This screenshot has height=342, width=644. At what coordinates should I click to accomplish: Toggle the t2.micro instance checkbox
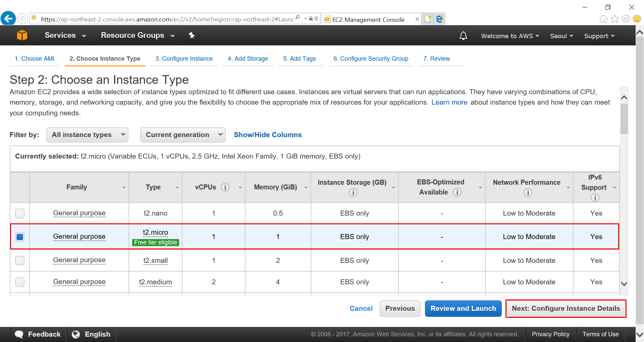coord(20,237)
